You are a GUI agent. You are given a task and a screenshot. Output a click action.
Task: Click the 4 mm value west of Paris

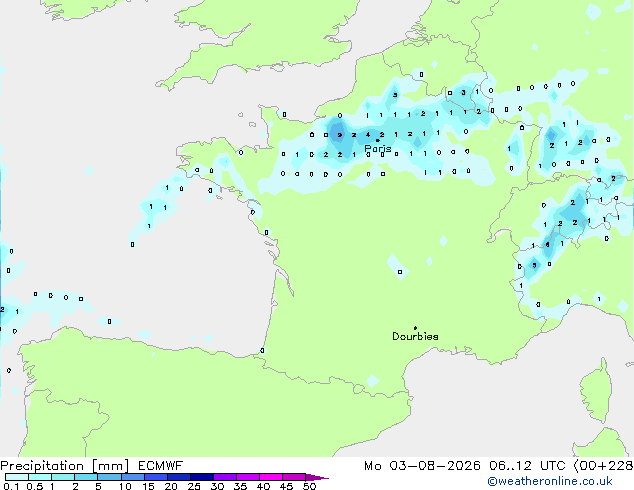(x=368, y=135)
